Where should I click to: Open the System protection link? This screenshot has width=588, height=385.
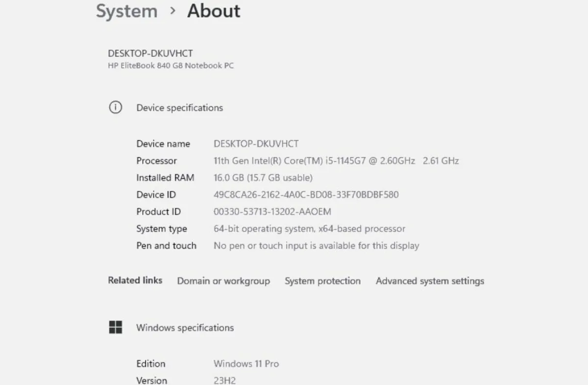[x=322, y=281]
